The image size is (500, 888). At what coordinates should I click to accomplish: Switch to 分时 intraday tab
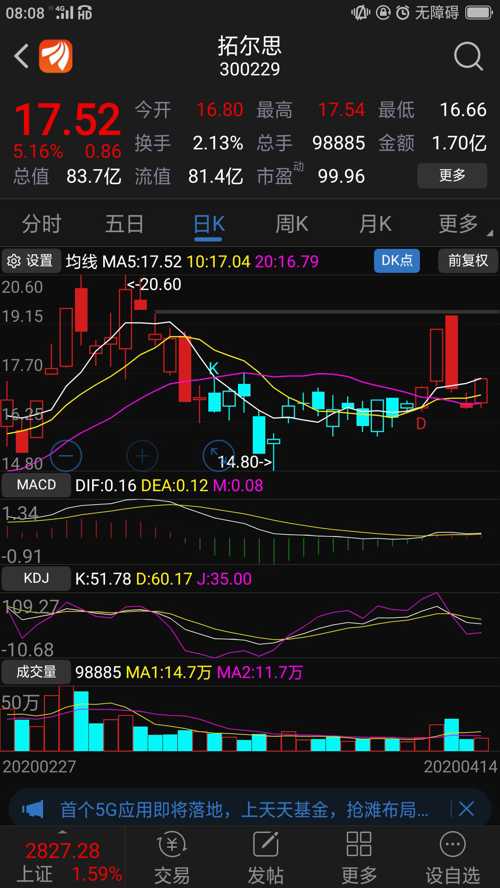pyautogui.click(x=42, y=224)
